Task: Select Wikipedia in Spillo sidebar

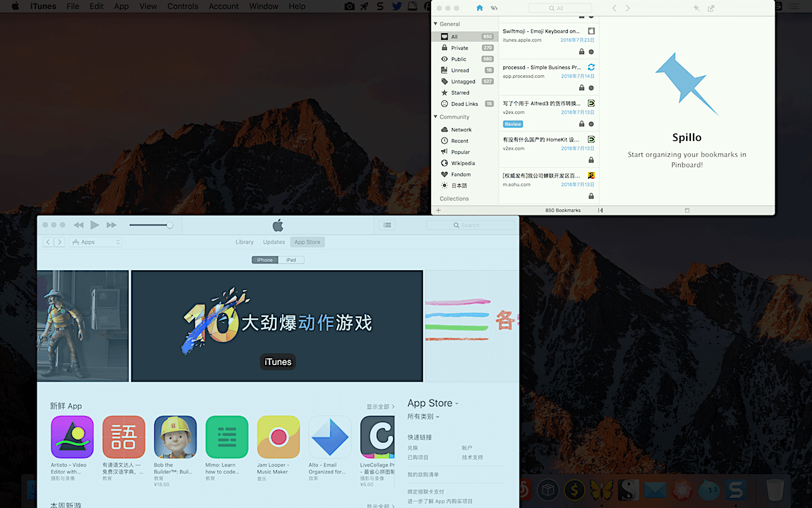Action: pos(465,163)
